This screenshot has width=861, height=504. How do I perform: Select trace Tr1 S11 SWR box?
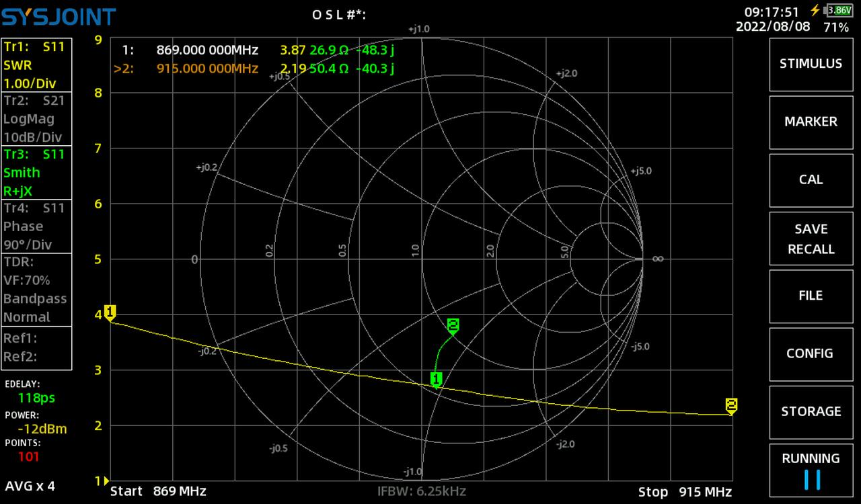tap(36, 65)
